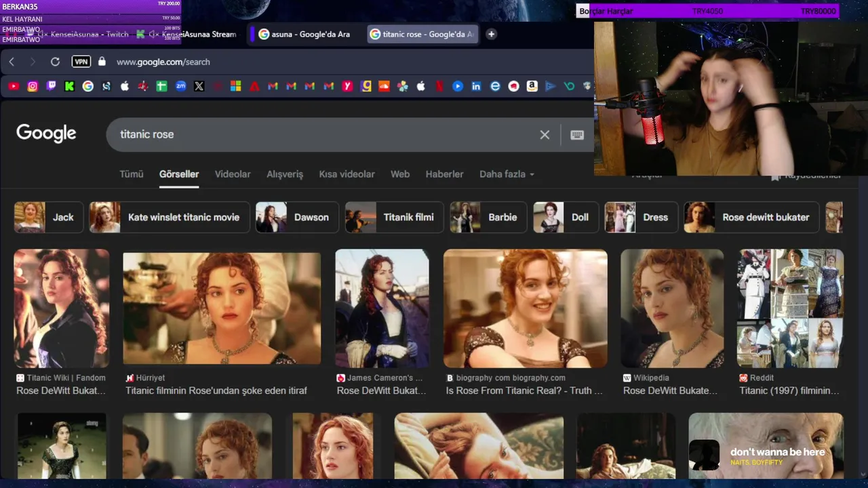Open the blue play-button bookmark icon
This screenshot has width=868, height=488.
[458, 86]
